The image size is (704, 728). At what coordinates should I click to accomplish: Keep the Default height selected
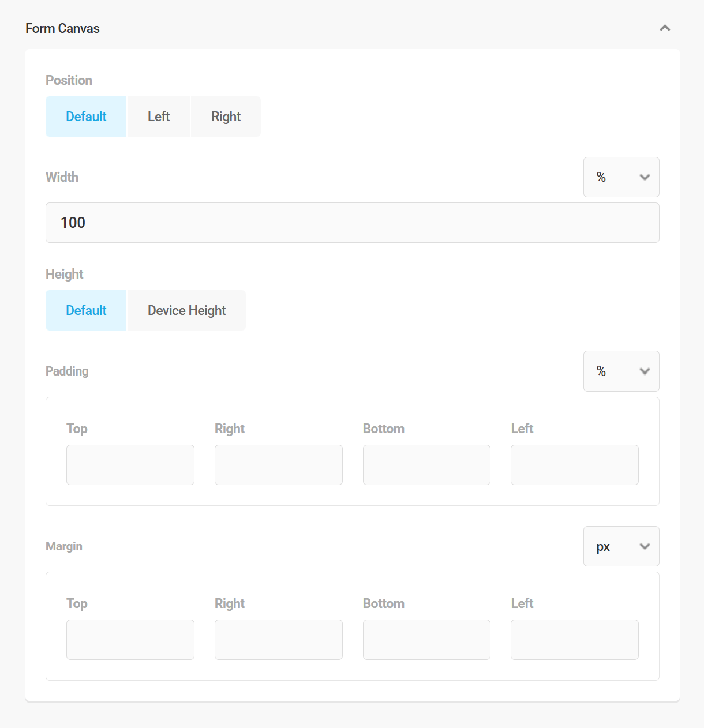pyautogui.click(x=85, y=310)
